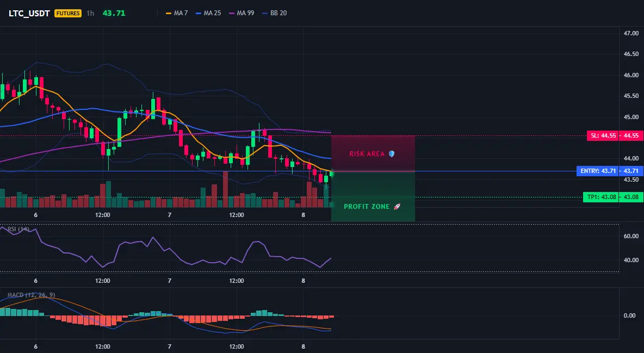The image size is (644, 353).
Task: Toggle the MA 7 legend indicator
Action: point(177,13)
